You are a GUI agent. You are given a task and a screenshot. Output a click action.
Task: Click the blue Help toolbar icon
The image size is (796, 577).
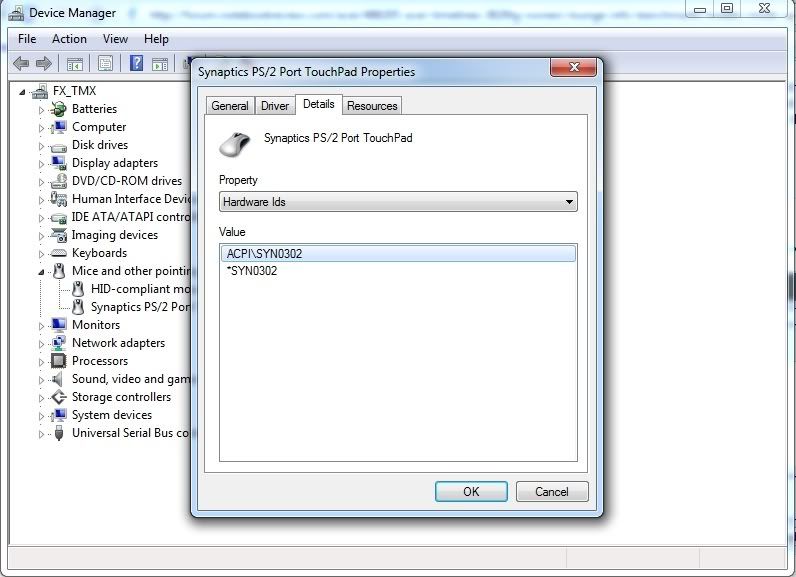[x=136, y=63]
